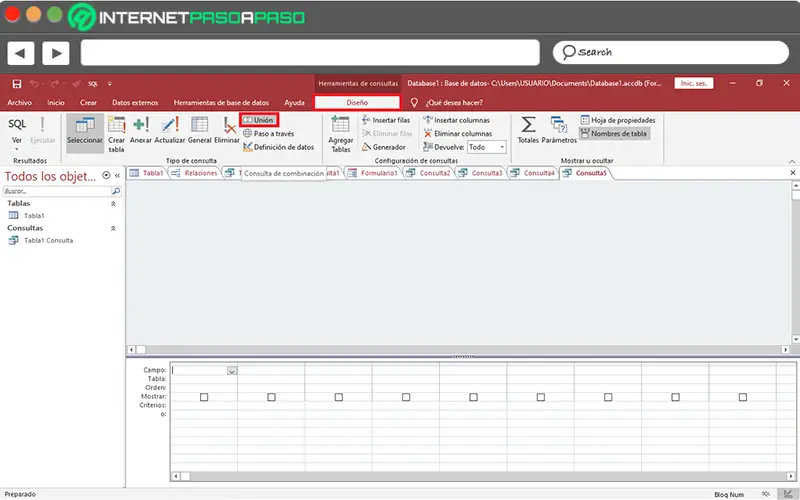This screenshot has height=500, width=800.
Task: Choose the General crosstab query type
Action: coord(199,131)
